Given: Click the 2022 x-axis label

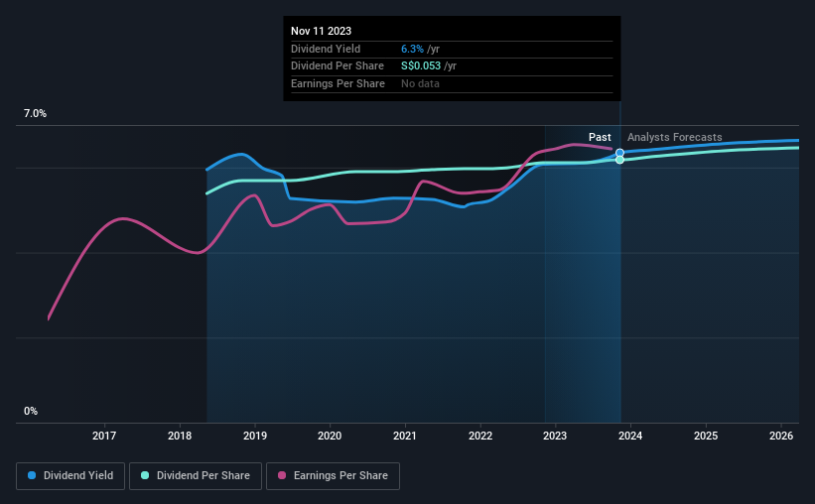Looking at the screenshot, I should pos(480,436).
